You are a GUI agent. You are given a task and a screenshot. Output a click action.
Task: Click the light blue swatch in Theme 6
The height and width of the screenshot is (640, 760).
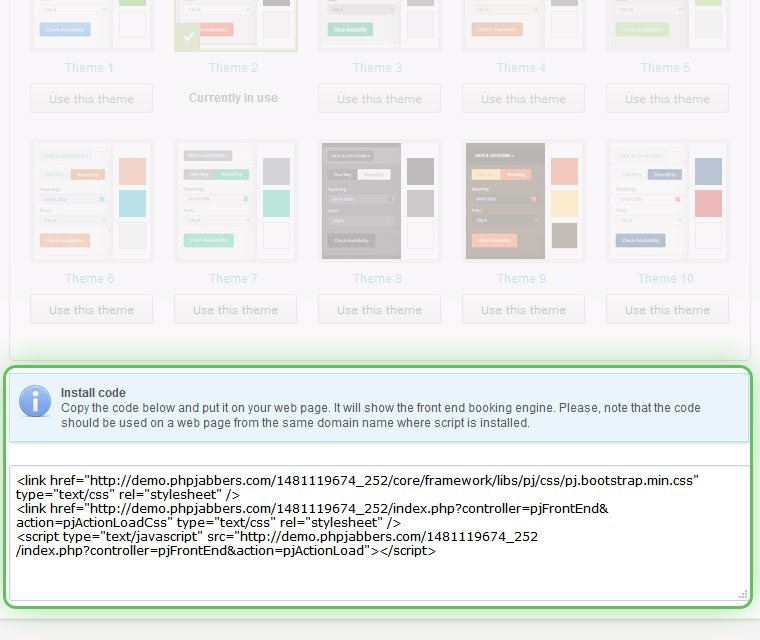[132, 203]
